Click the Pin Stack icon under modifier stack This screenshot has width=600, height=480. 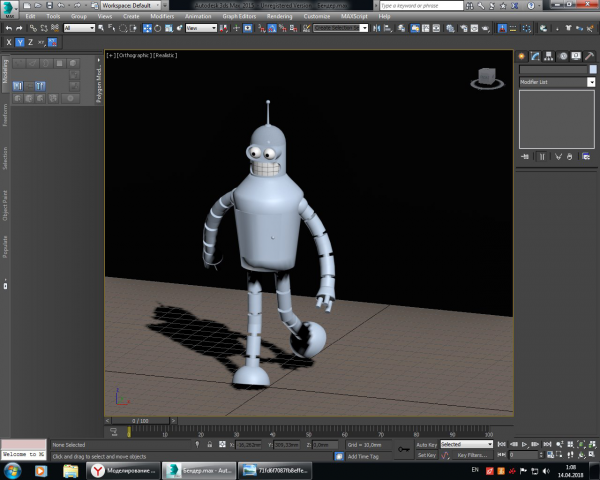pos(525,157)
